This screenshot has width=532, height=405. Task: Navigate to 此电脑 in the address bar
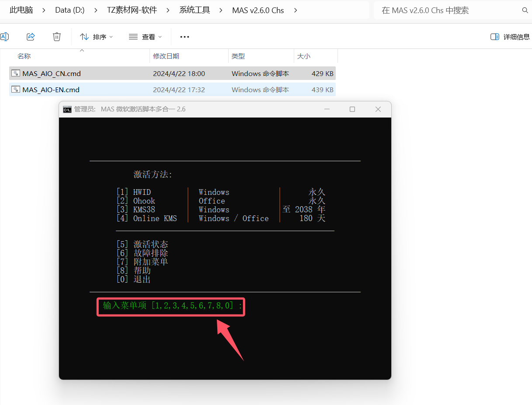pyautogui.click(x=21, y=10)
